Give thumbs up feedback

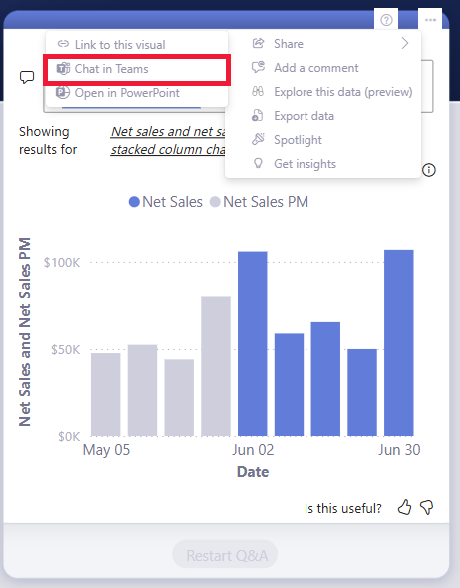click(x=404, y=507)
